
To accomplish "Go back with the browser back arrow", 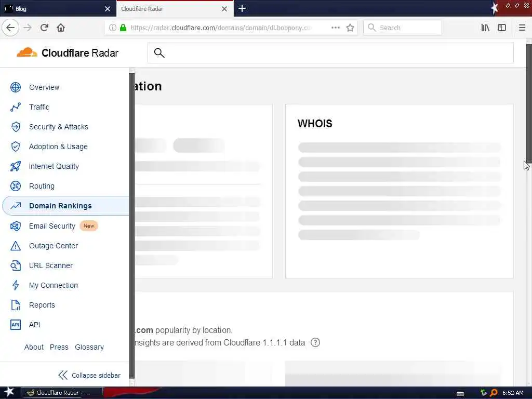I will coord(10,28).
